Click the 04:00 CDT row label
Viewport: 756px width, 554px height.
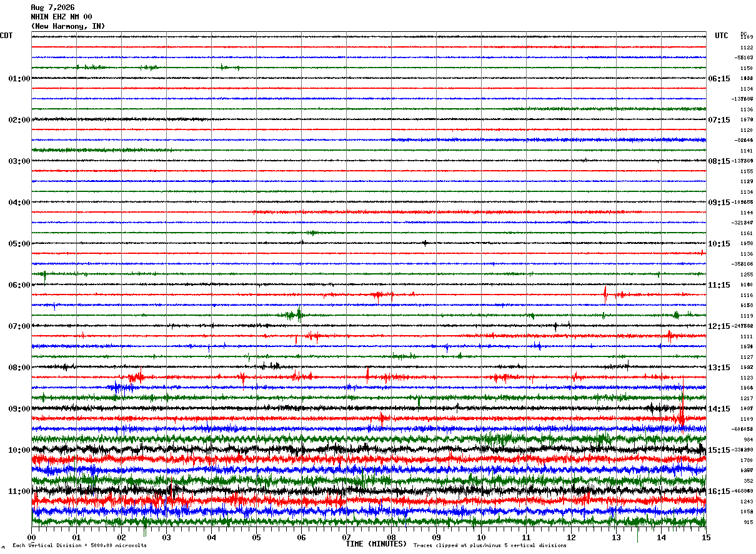[19, 203]
